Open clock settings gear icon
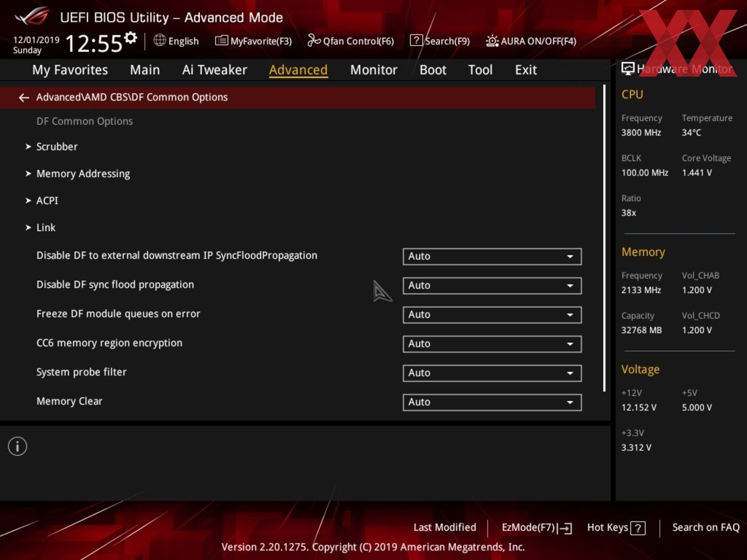The height and width of the screenshot is (560, 747). [131, 38]
